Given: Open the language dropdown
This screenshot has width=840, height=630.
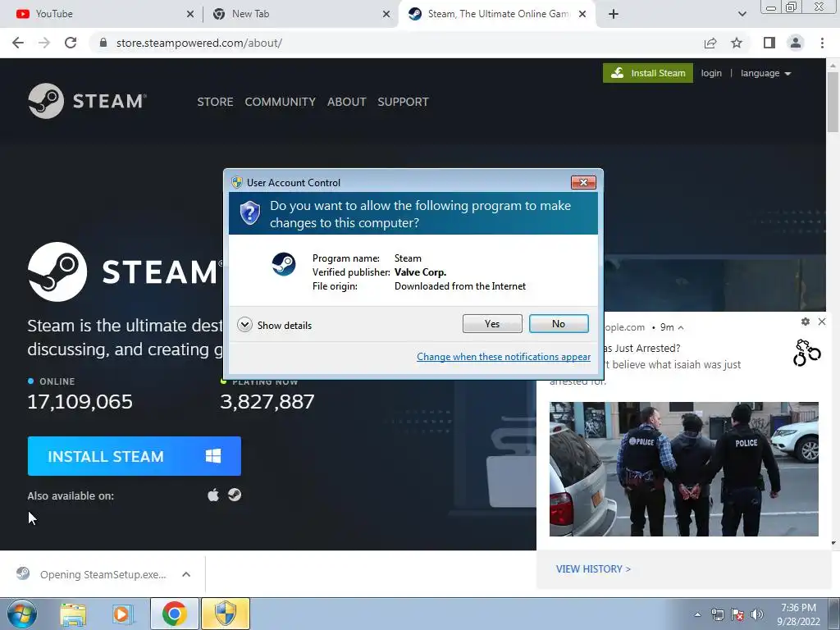Looking at the screenshot, I should point(765,73).
